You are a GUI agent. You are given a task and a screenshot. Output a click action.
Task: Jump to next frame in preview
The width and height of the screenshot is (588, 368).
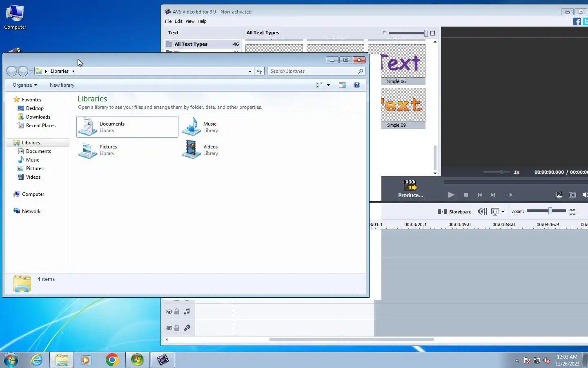[x=493, y=195]
